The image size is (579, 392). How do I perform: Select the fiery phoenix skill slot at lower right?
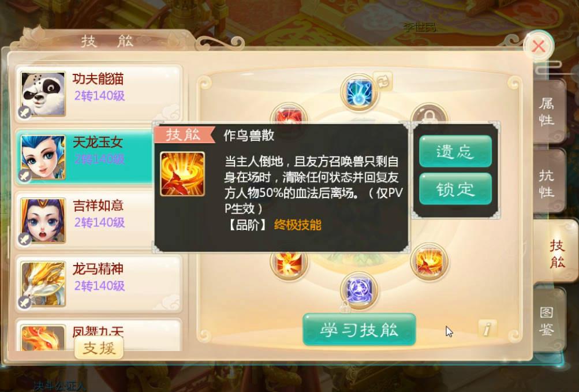point(429,262)
